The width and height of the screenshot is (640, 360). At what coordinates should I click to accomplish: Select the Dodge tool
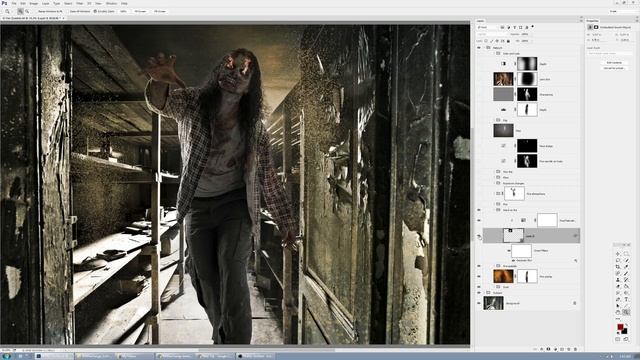click(x=626, y=293)
